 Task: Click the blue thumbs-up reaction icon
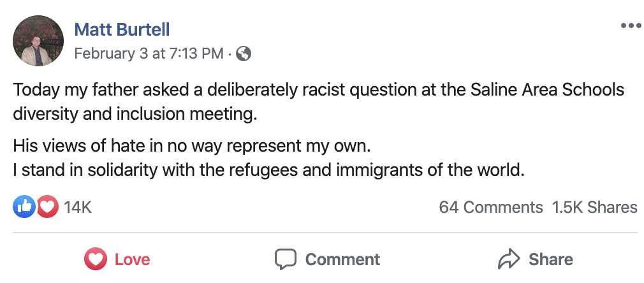(x=24, y=207)
